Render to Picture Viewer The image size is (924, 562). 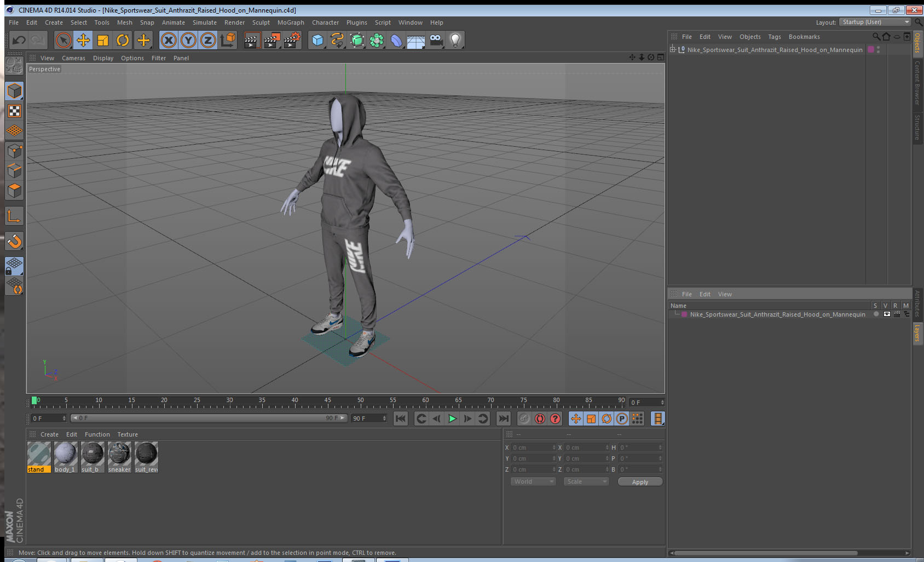click(272, 40)
